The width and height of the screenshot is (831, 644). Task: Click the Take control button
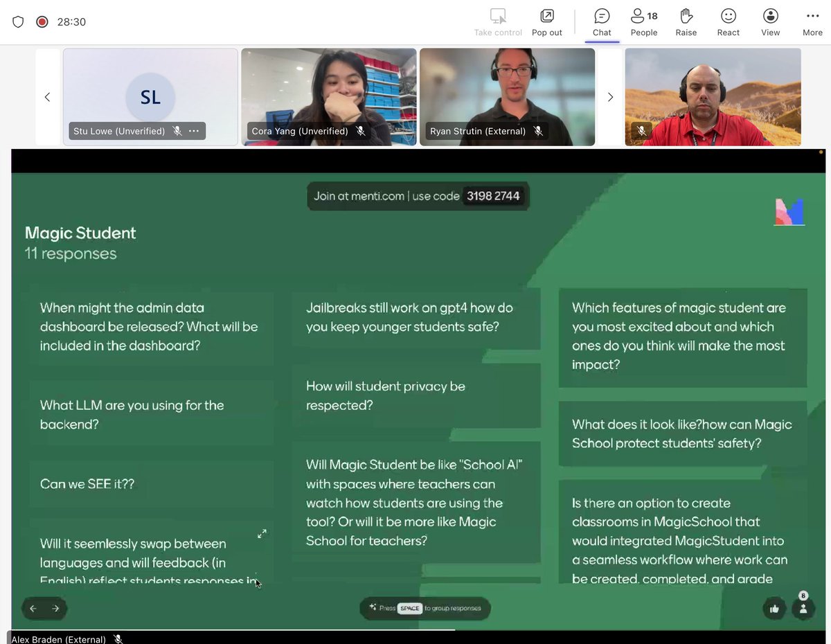(498, 22)
